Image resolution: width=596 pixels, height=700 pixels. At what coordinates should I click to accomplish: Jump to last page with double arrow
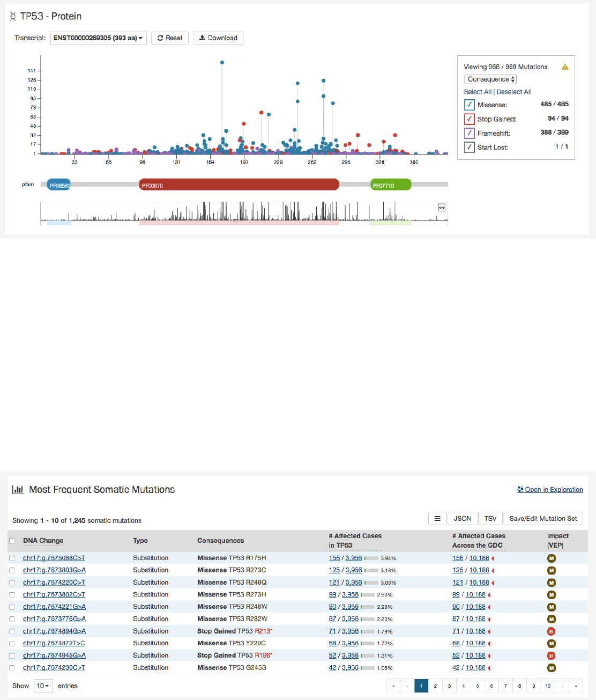pyautogui.click(x=576, y=686)
